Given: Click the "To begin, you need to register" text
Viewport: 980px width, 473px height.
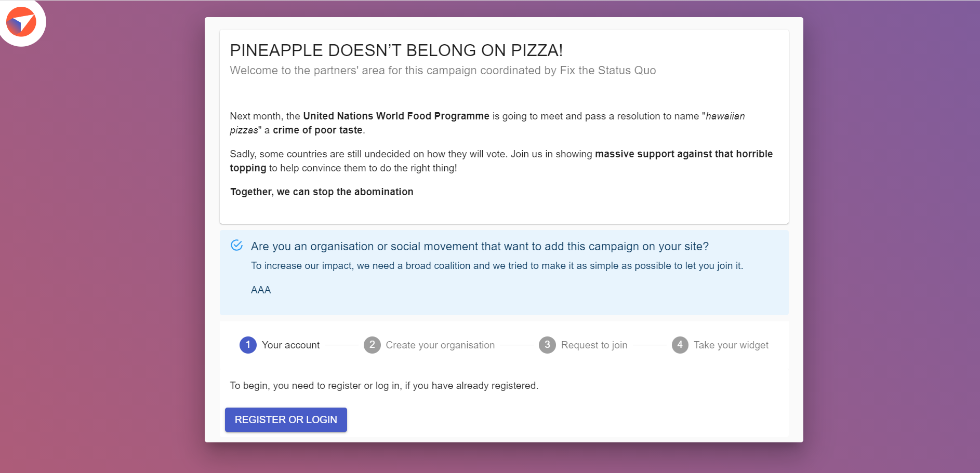Looking at the screenshot, I should [x=384, y=386].
